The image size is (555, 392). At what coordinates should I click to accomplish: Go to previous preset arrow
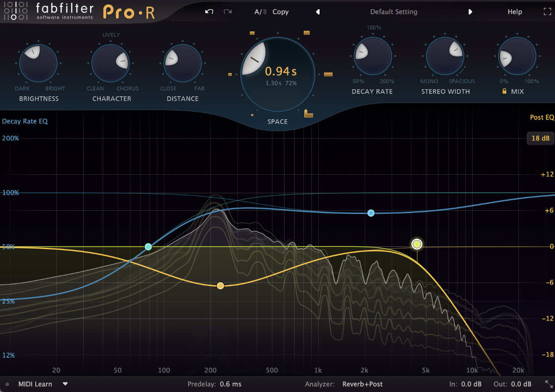318,12
